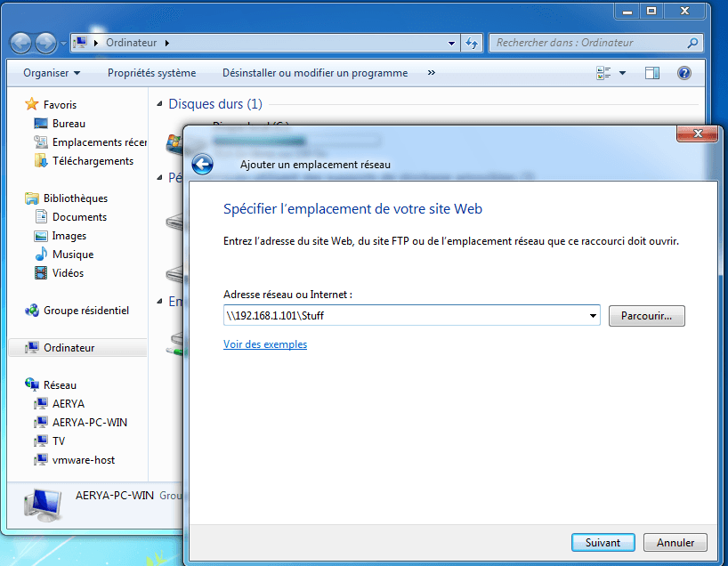
Task: Open the root breadcrumb arrow before Ordinateur
Action: coord(96,44)
